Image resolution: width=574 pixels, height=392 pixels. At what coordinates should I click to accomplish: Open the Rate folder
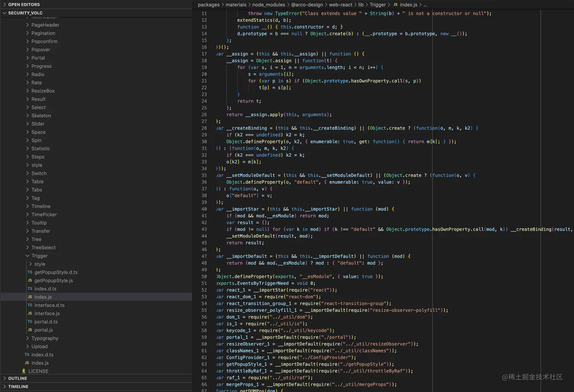pyautogui.click(x=36, y=82)
